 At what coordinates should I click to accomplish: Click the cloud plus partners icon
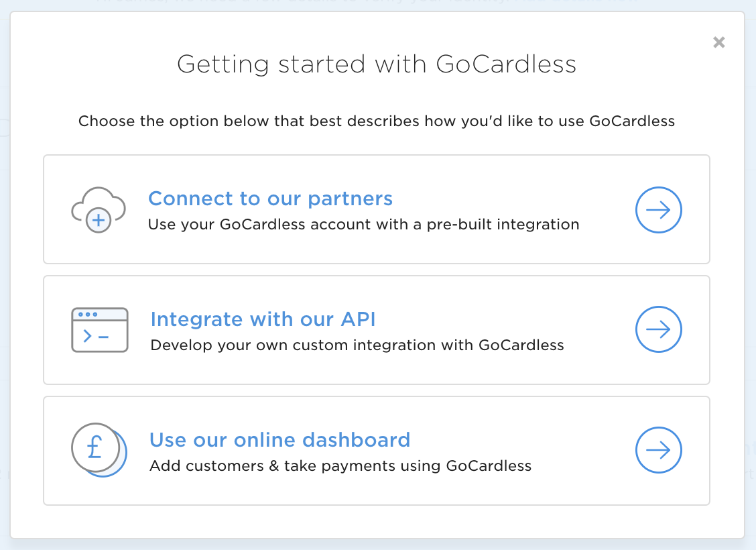pyautogui.click(x=99, y=209)
